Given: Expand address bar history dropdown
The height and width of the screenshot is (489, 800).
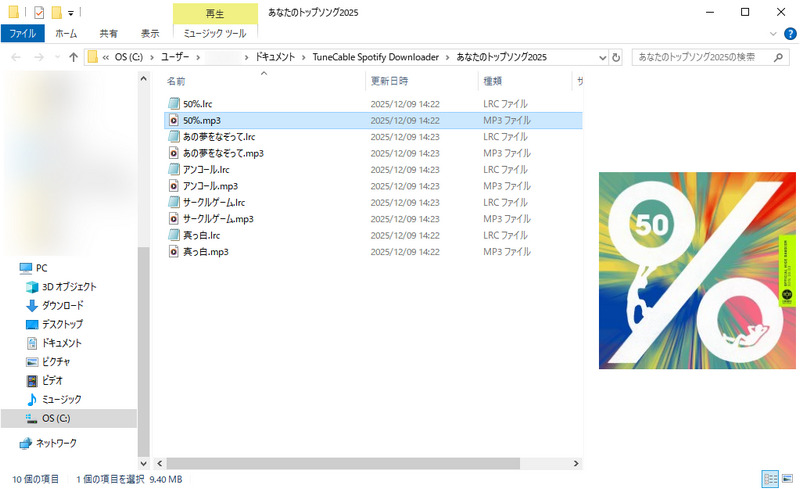Looking at the screenshot, I should point(602,58).
